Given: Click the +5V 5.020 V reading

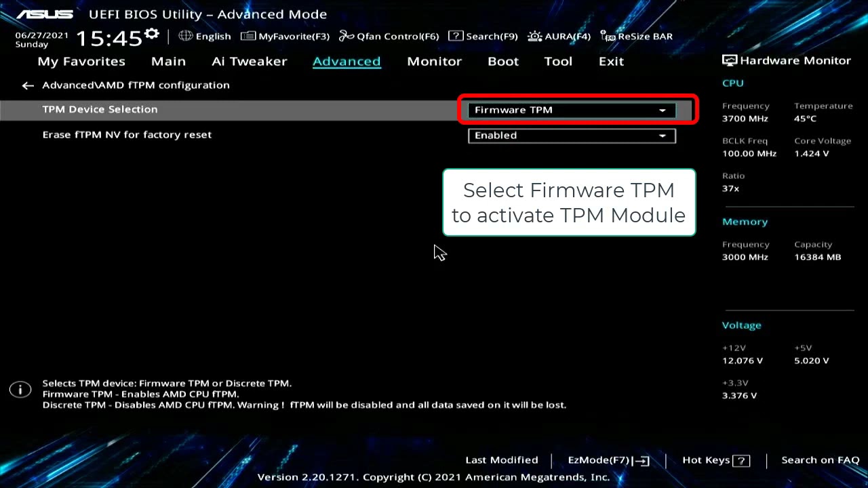Looking at the screenshot, I should coord(811,361).
